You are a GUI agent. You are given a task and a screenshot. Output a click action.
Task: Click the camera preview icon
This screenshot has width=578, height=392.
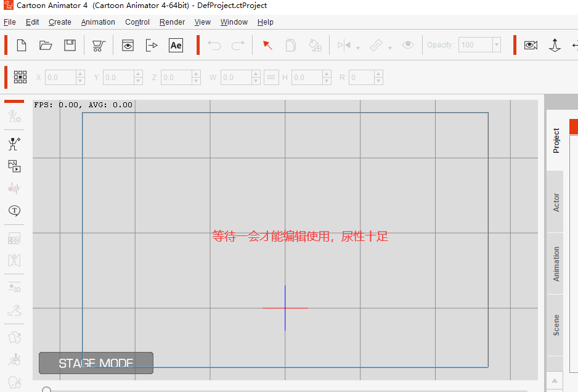[x=531, y=46]
